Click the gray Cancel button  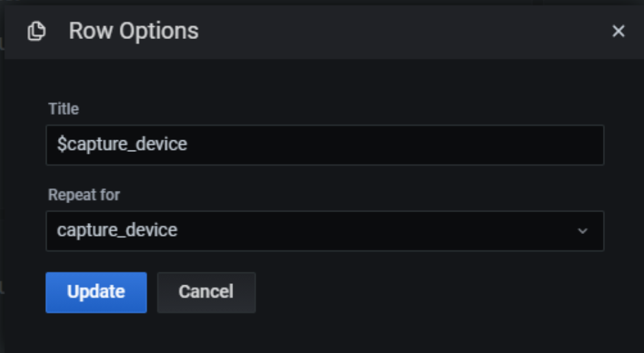[206, 292]
